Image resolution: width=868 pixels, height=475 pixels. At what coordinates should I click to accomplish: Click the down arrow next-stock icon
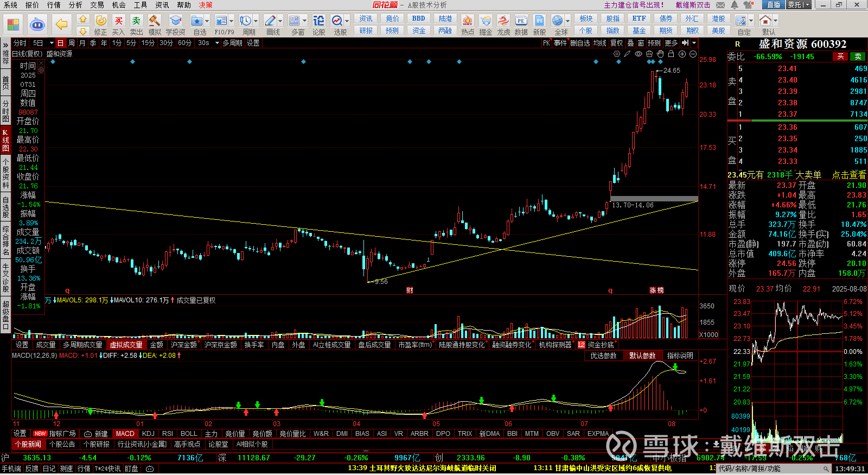pyautogui.click(x=83, y=31)
